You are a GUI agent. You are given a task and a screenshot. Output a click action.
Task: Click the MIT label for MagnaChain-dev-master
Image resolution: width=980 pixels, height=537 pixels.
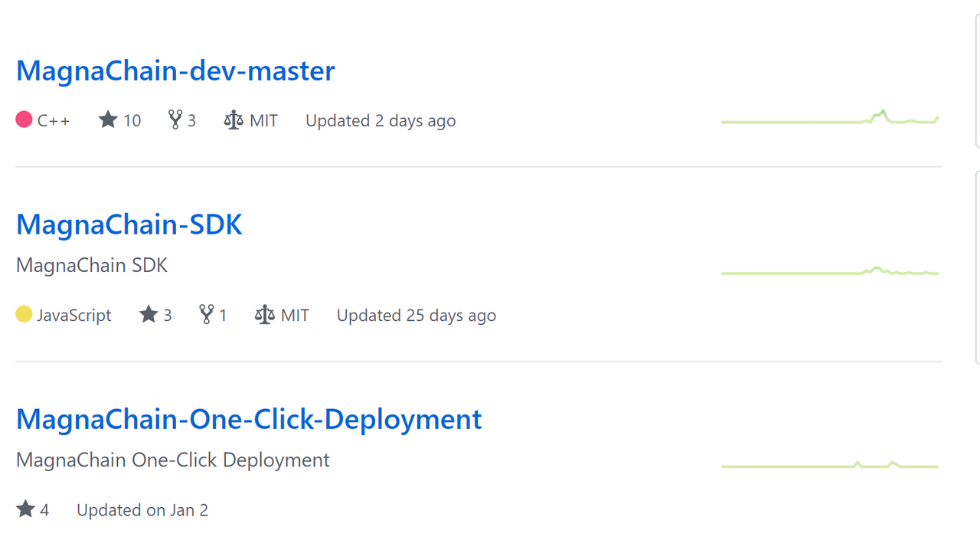(x=263, y=120)
